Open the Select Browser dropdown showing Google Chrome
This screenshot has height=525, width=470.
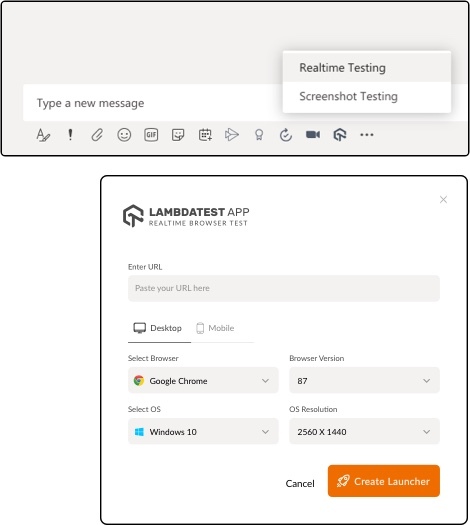(203, 381)
